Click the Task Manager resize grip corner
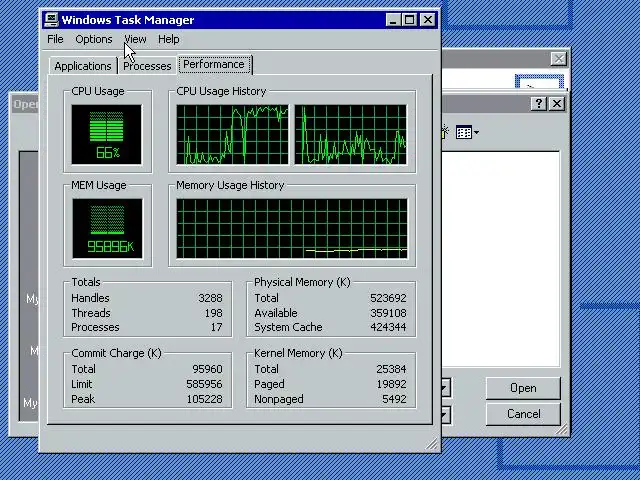Image resolution: width=640 pixels, height=480 pixels. [431, 444]
